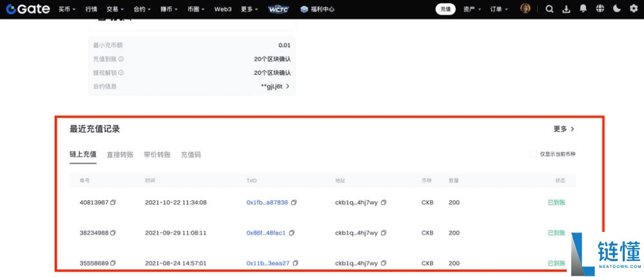Expand the 更多 dropdown in header
644x277 pixels.
(250, 9)
